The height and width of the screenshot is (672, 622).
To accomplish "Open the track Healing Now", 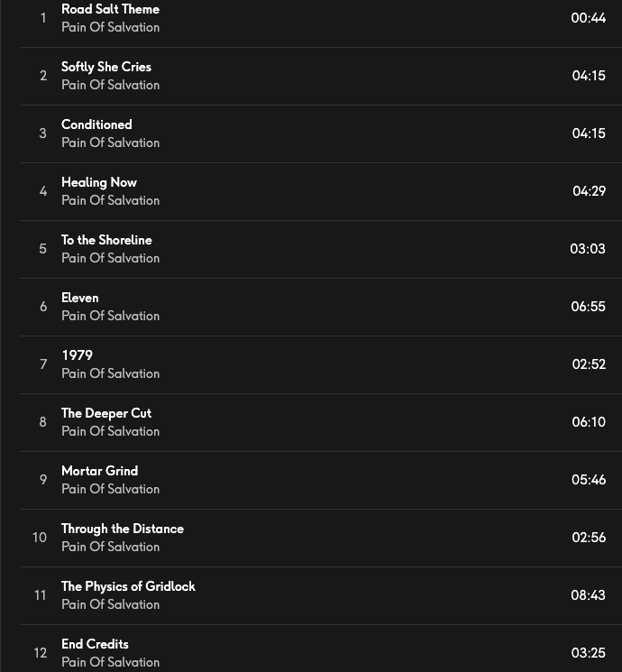I will (x=99, y=182).
